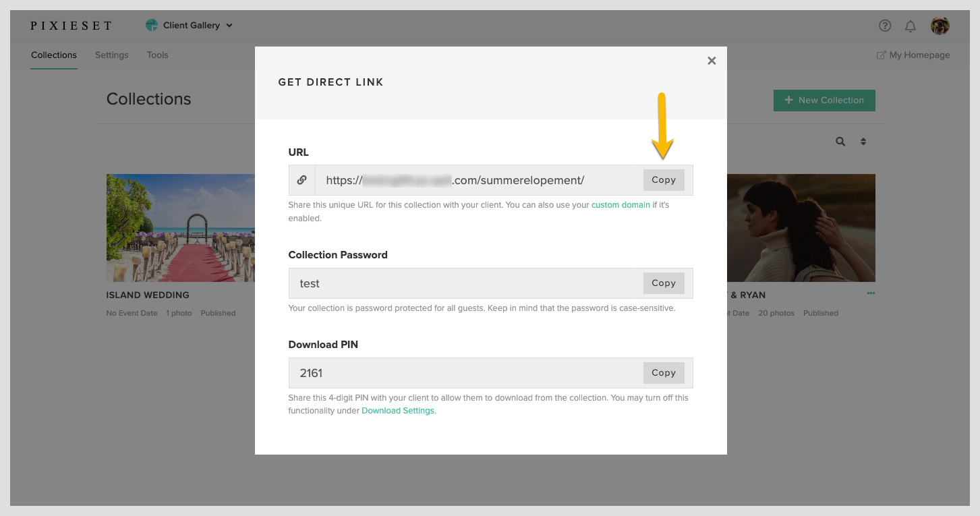
Task: Open the search in Collections
Action: (840, 142)
